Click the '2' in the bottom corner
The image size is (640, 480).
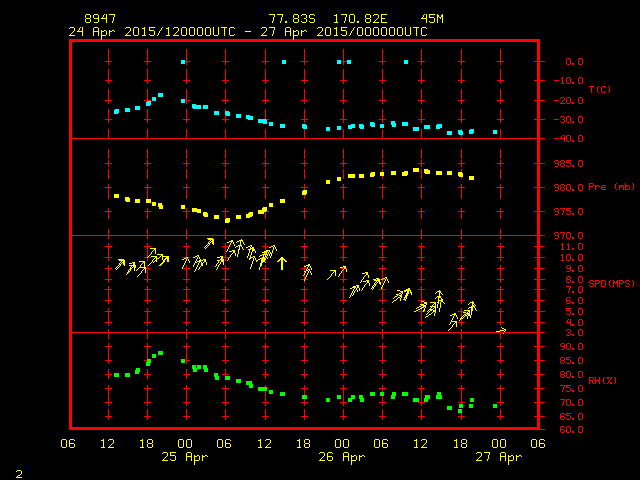(x=19, y=474)
